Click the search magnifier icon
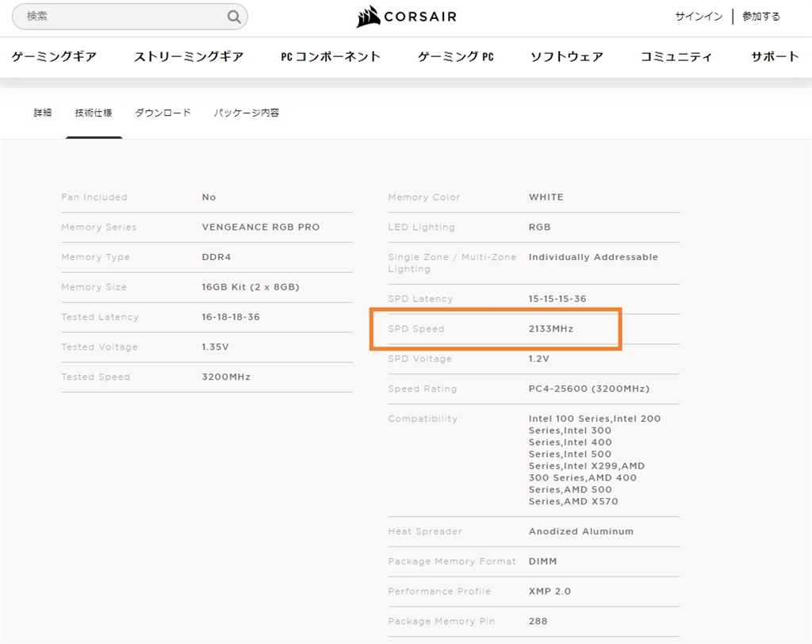Screen dimensions: 812x644 [234, 17]
